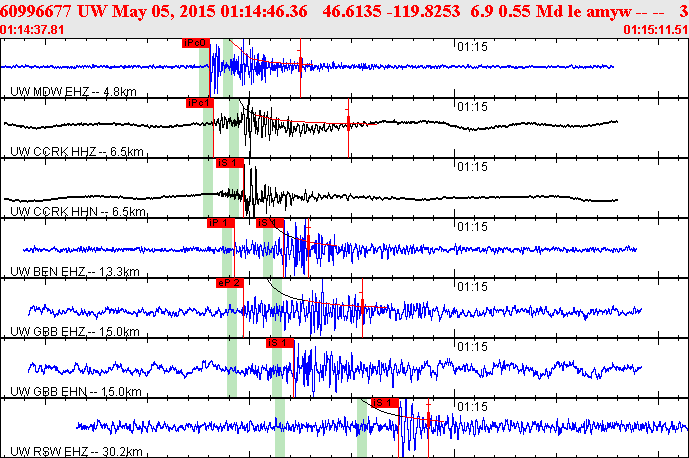Click the coda end marker on RSW EHZ trace
Screen dimensions: 689x458
(x=428, y=420)
